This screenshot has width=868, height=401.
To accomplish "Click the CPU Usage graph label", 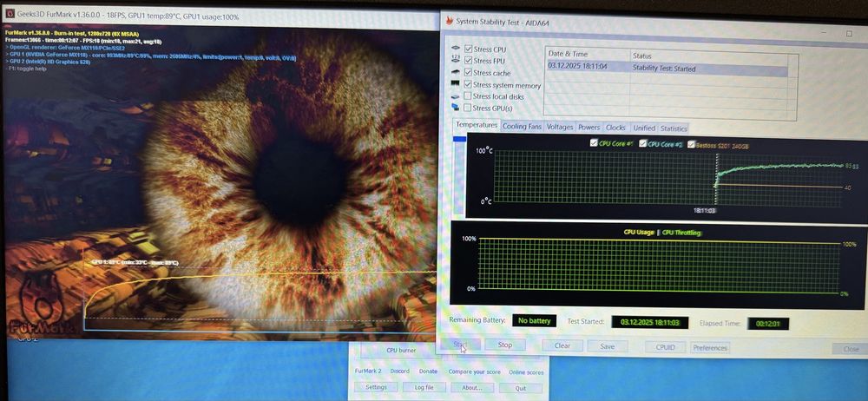I will (x=638, y=232).
